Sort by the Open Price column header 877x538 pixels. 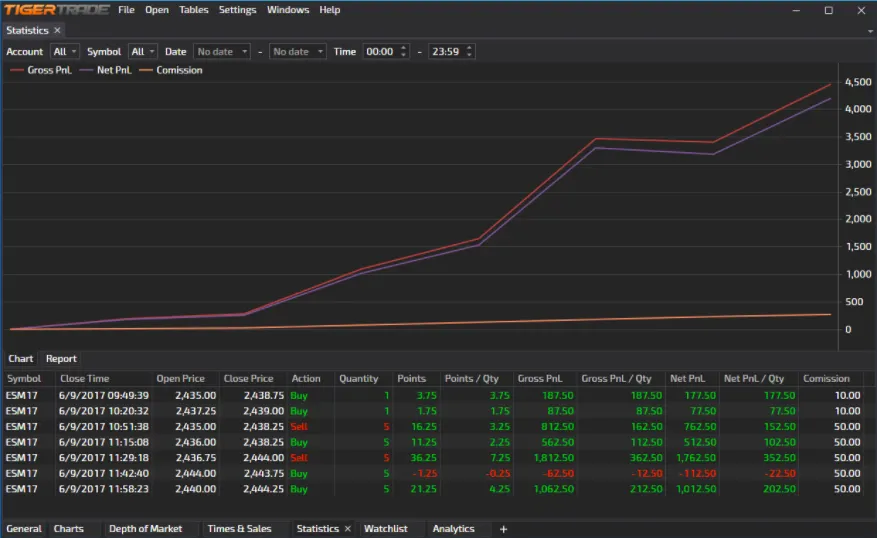tap(186, 379)
